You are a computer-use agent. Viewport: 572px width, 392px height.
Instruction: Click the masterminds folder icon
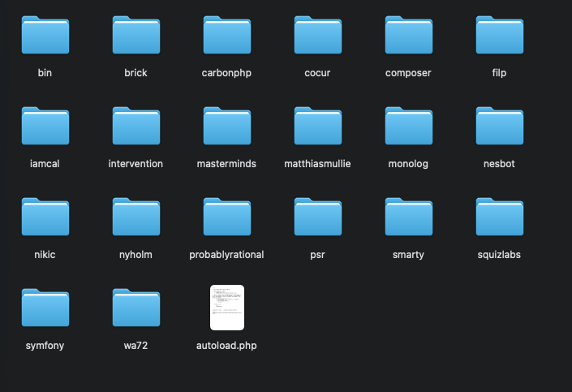pos(227,126)
